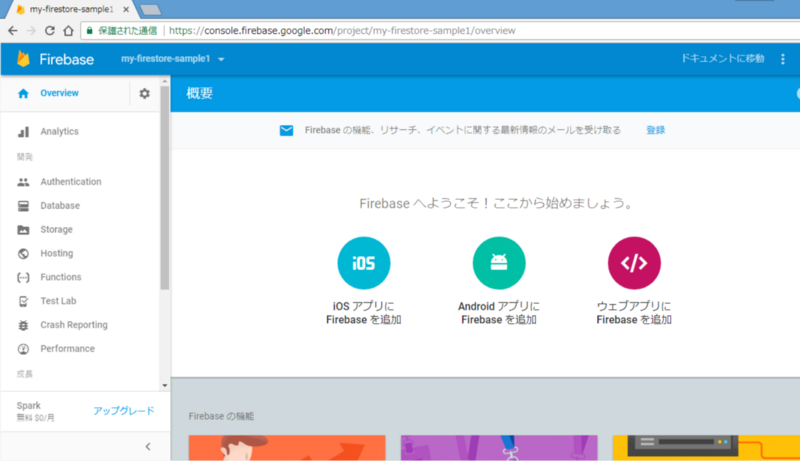Click ウェブアプリに Firebase を追加 label
The image size is (800, 461).
click(634, 313)
